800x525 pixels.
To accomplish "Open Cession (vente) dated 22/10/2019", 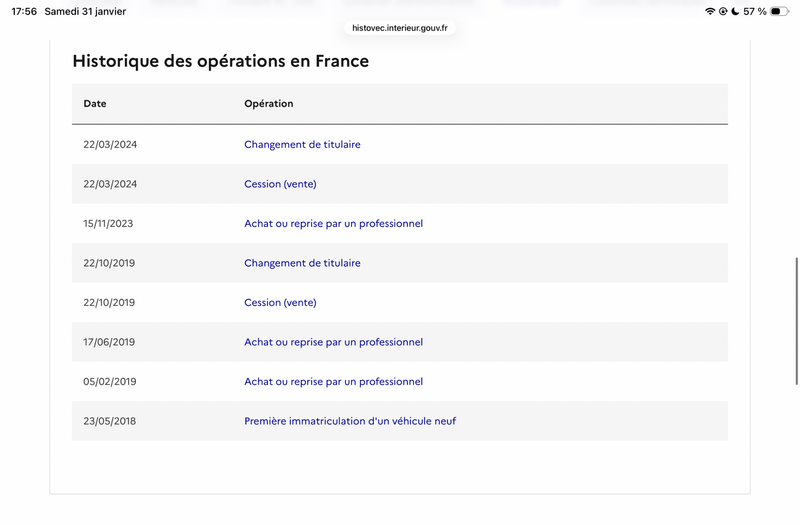I will [x=280, y=302].
